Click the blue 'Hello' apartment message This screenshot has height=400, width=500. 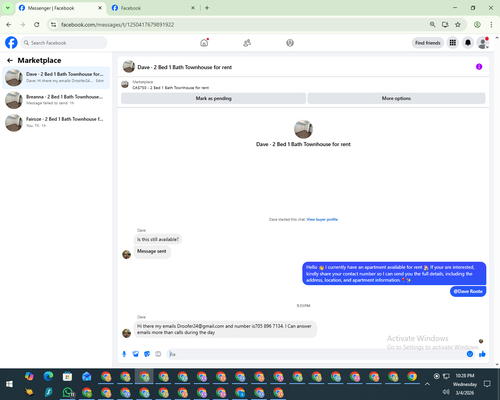coord(394,274)
